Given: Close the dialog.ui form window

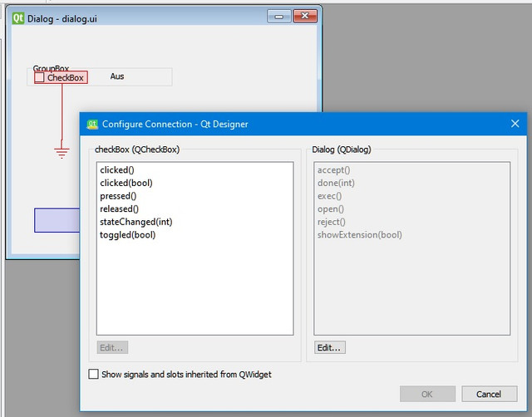Looking at the screenshot, I should [x=305, y=16].
